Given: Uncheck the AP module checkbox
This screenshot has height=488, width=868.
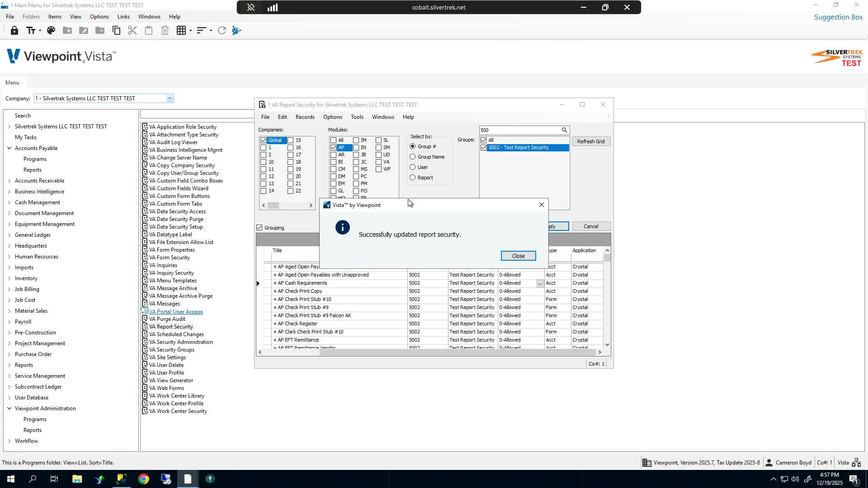Looking at the screenshot, I should click(x=333, y=148).
